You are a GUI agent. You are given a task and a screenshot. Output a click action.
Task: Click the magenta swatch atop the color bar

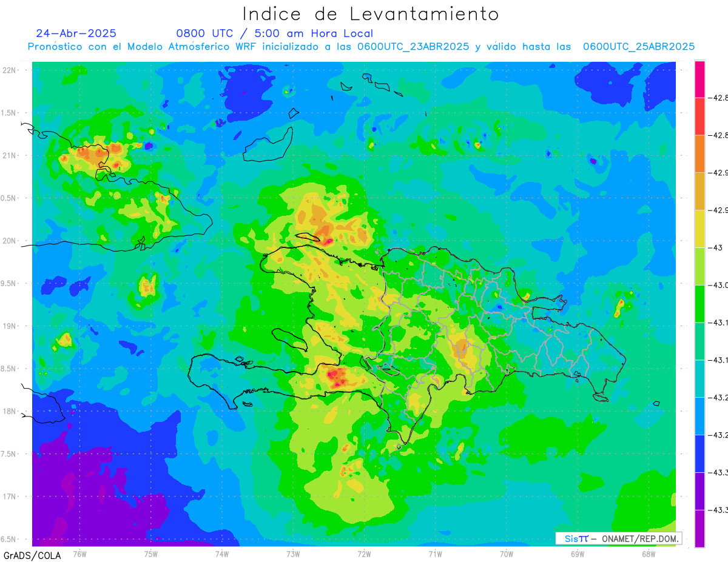[699, 79]
